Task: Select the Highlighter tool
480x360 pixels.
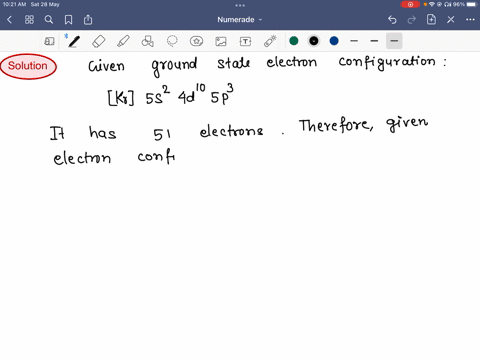Action: pyautogui.click(x=123, y=41)
